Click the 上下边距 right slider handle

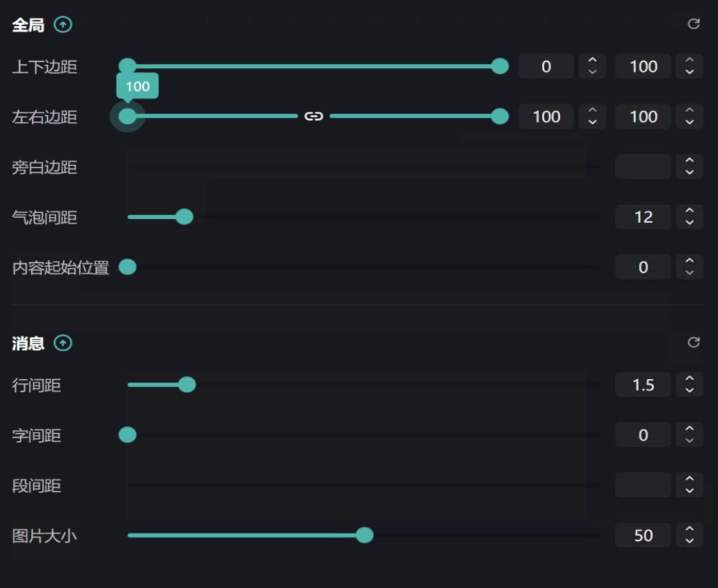500,66
